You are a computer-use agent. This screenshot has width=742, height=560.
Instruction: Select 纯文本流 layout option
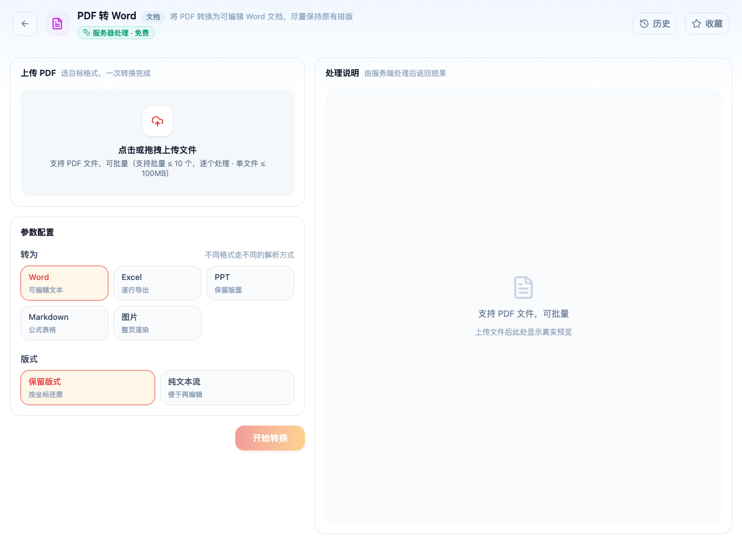point(227,388)
